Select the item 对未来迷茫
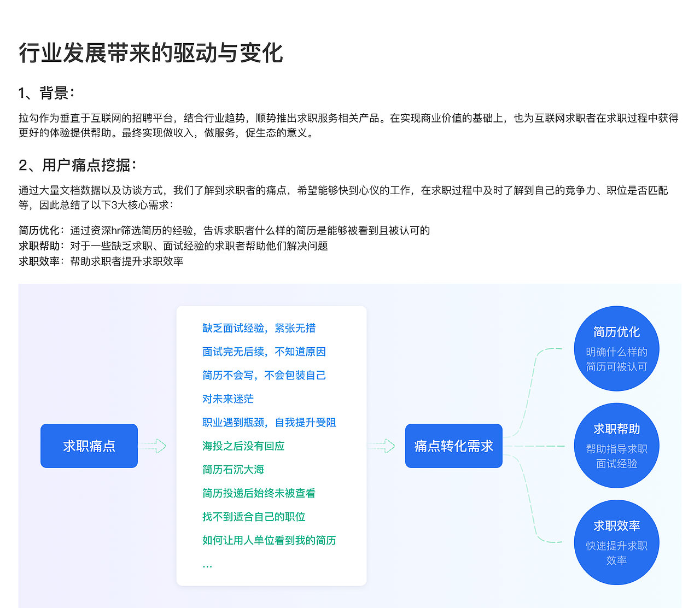Viewport: 700px width, 608px height. 227,399
